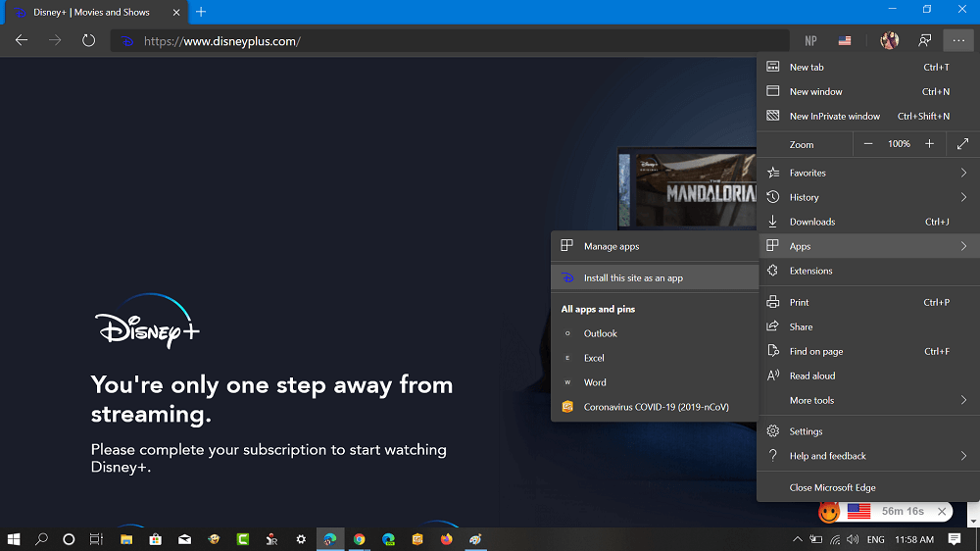Close the Disney+ tab

point(176,12)
